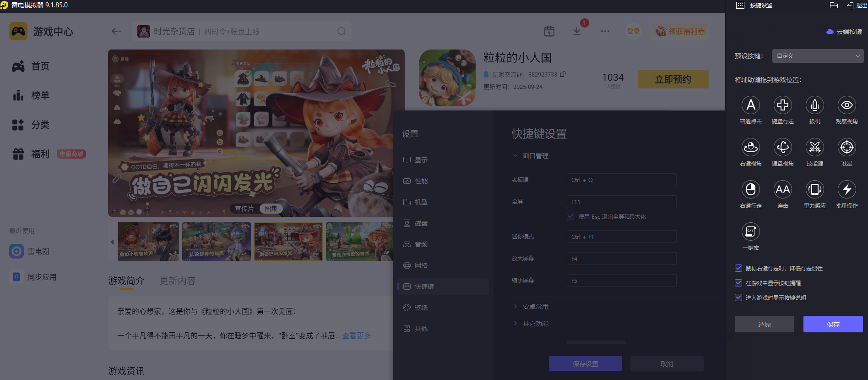
Task: Open the 雷电圈 recent app icon
Action: pos(16,251)
